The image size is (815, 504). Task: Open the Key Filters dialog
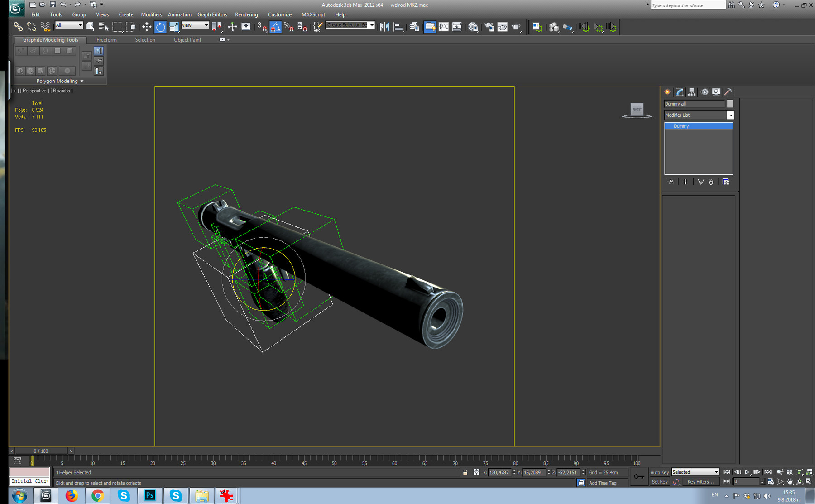(701, 481)
